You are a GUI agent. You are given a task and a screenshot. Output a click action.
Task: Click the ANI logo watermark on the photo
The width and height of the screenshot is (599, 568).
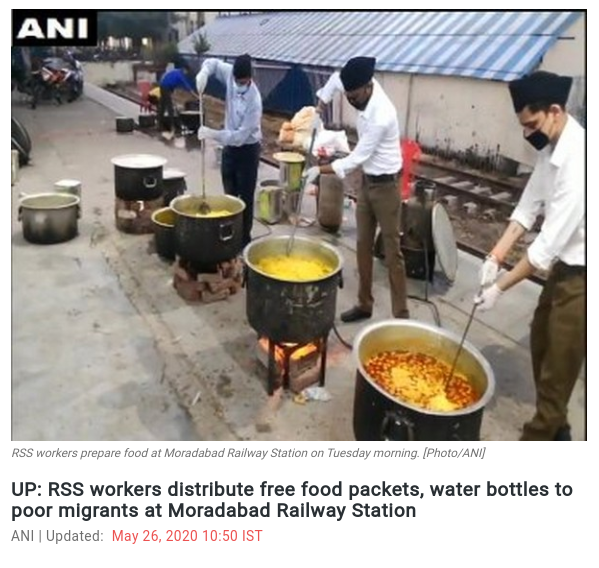coord(54,28)
